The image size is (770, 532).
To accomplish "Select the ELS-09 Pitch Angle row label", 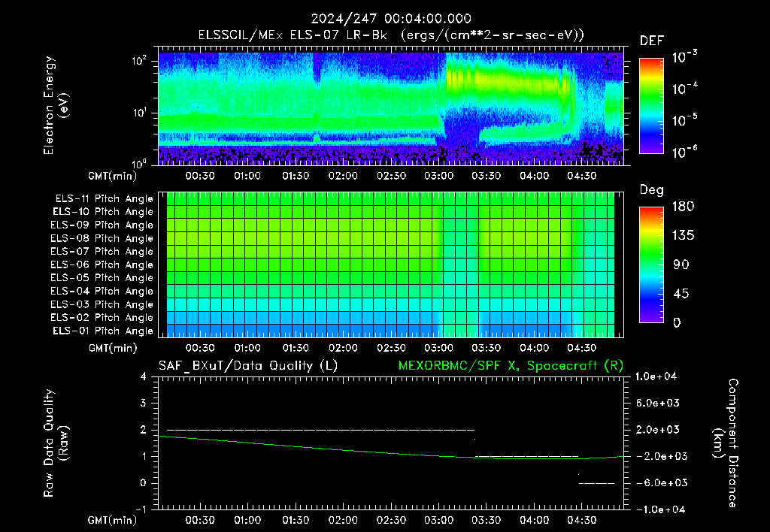I will pyautogui.click(x=102, y=225).
